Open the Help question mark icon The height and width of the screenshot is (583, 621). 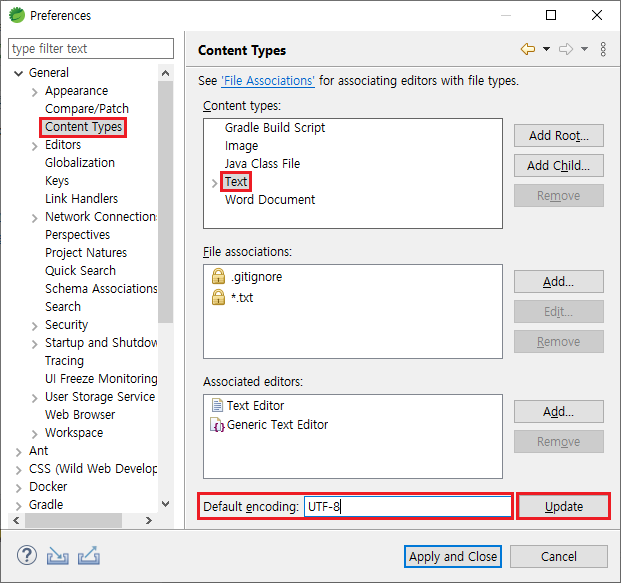(27, 555)
